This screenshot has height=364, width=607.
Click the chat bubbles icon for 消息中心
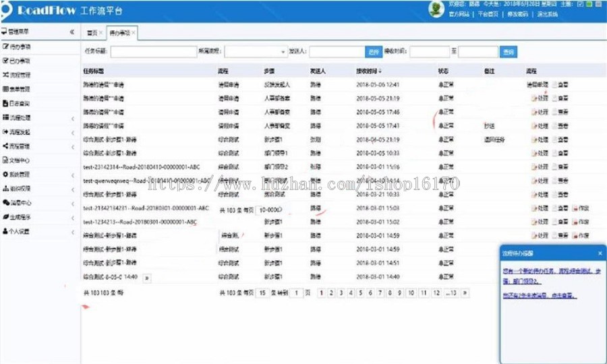(x=6, y=202)
